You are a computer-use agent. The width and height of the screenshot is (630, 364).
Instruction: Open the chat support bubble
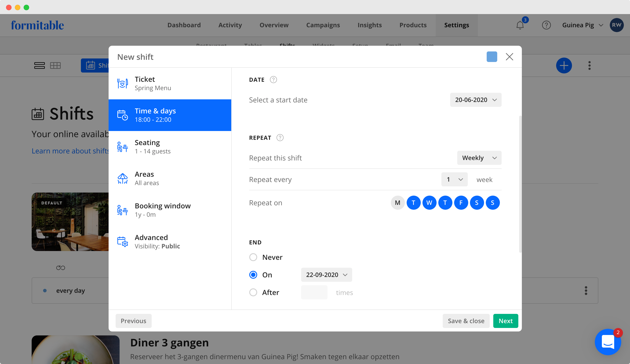[608, 342]
